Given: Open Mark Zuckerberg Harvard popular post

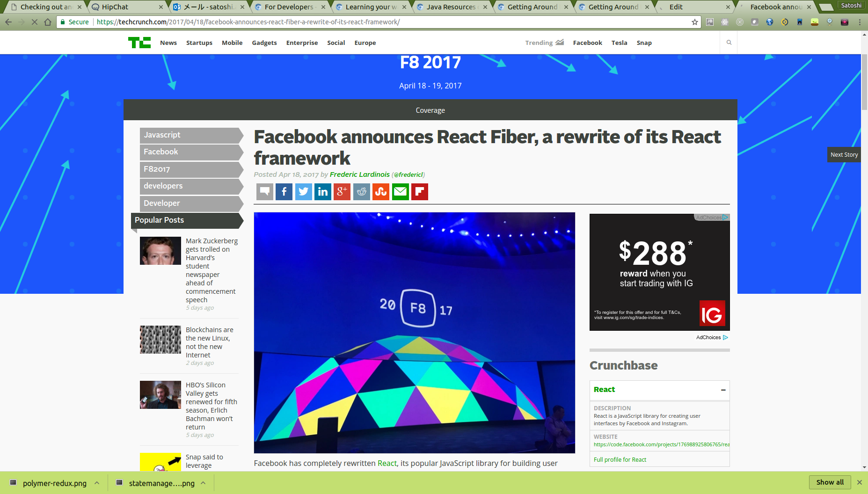Looking at the screenshot, I should (x=212, y=270).
